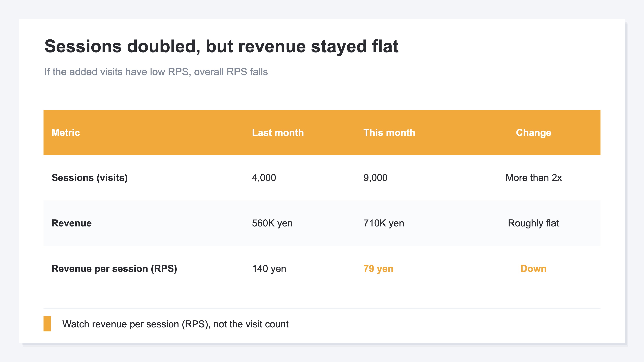
Task: Click the '9,000' sessions value
Action: pos(375,178)
